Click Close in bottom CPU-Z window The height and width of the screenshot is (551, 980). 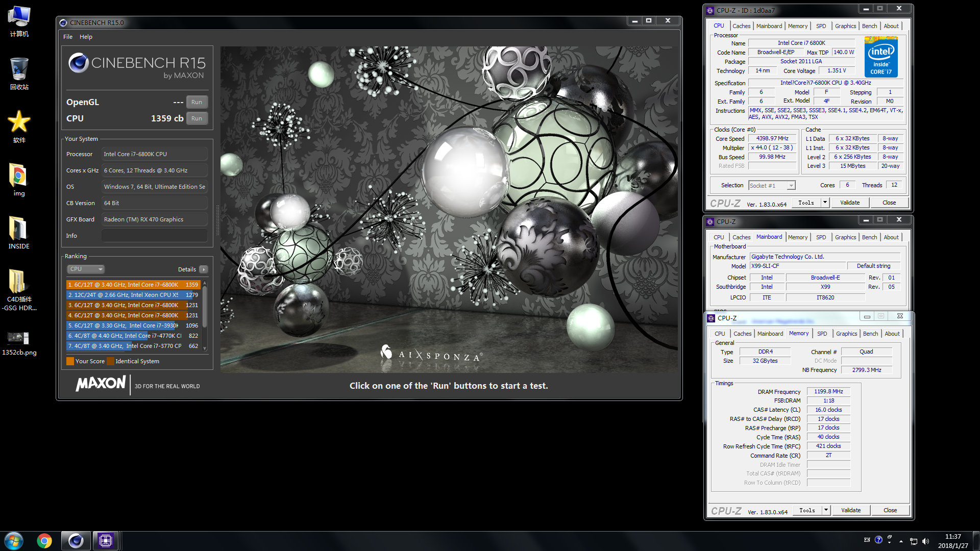click(890, 510)
